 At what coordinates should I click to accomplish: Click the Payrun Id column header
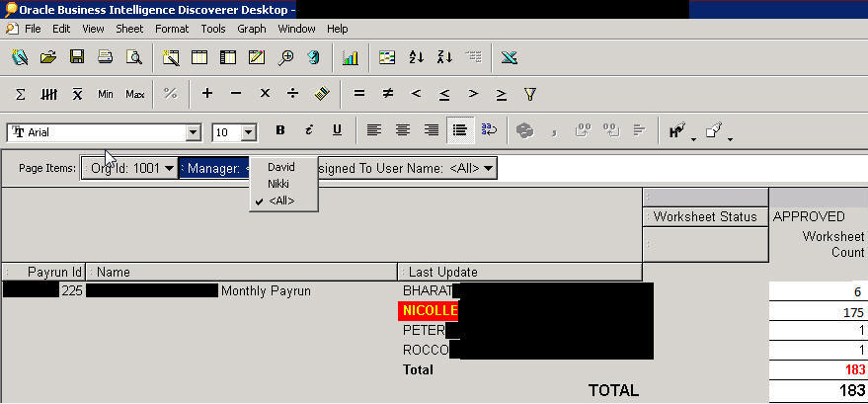[43, 272]
